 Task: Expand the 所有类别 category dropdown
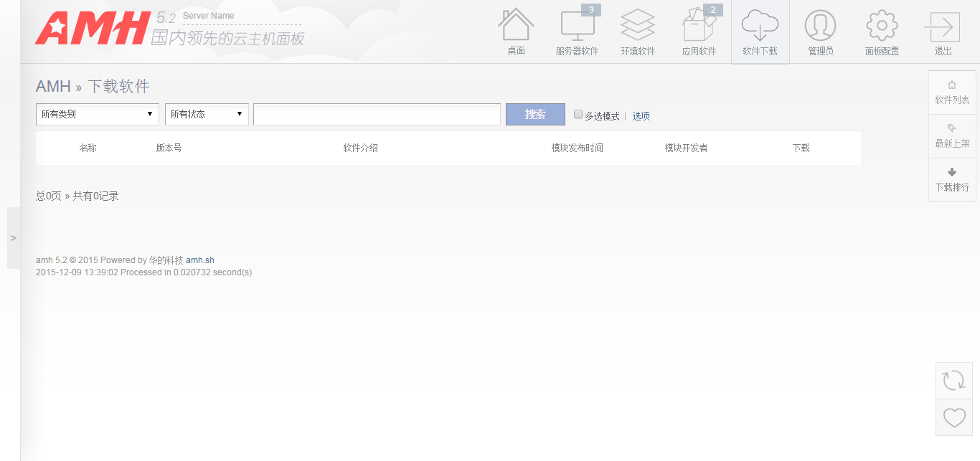(x=98, y=114)
